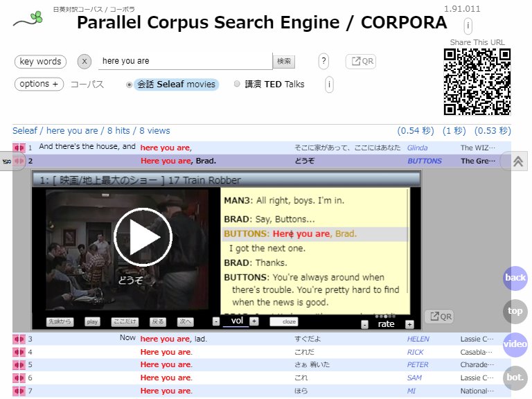
Task: Open the key words selector
Action: (x=40, y=62)
